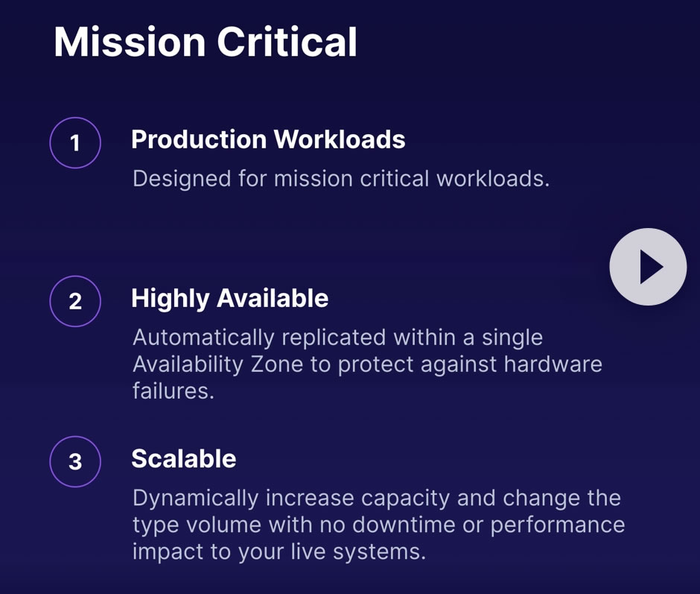Viewport: 700px width, 594px height.
Task: Click the word 'performance' in the Scalable description
Action: [557, 525]
